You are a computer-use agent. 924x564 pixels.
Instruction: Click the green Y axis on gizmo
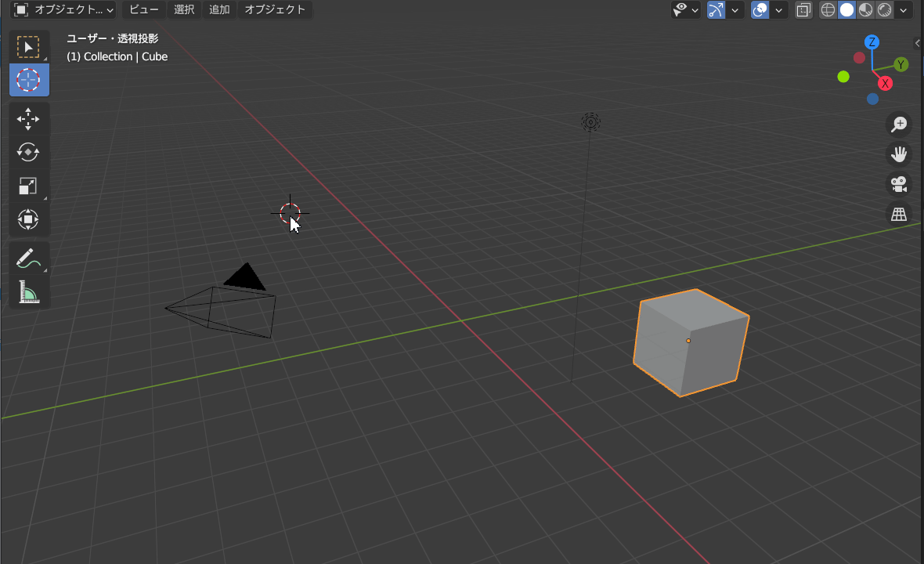point(901,65)
